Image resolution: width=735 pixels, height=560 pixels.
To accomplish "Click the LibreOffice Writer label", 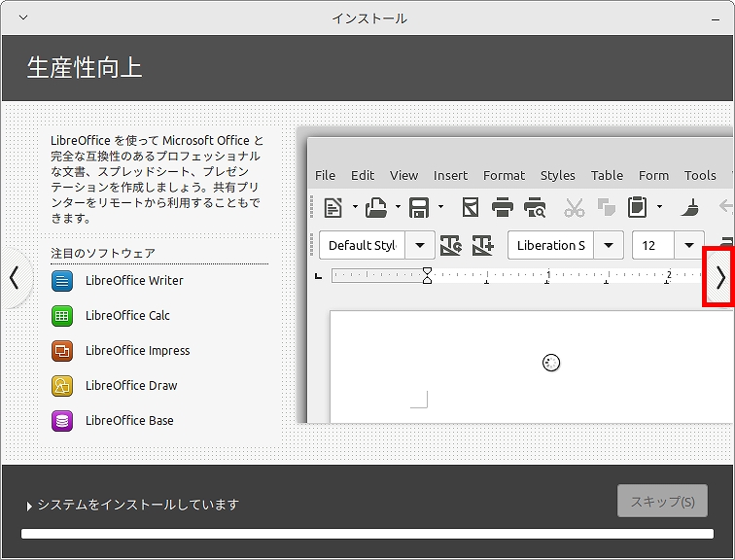I will 134,281.
